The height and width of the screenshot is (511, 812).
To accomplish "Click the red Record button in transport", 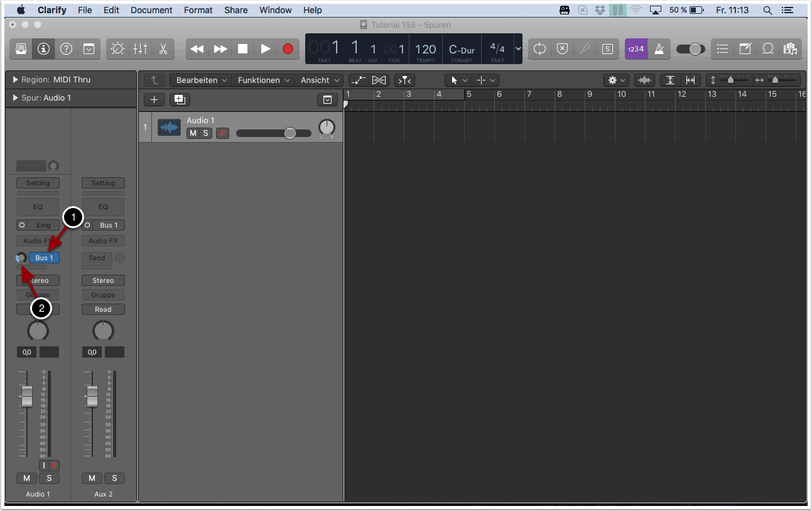I will (x=288, y=49).
